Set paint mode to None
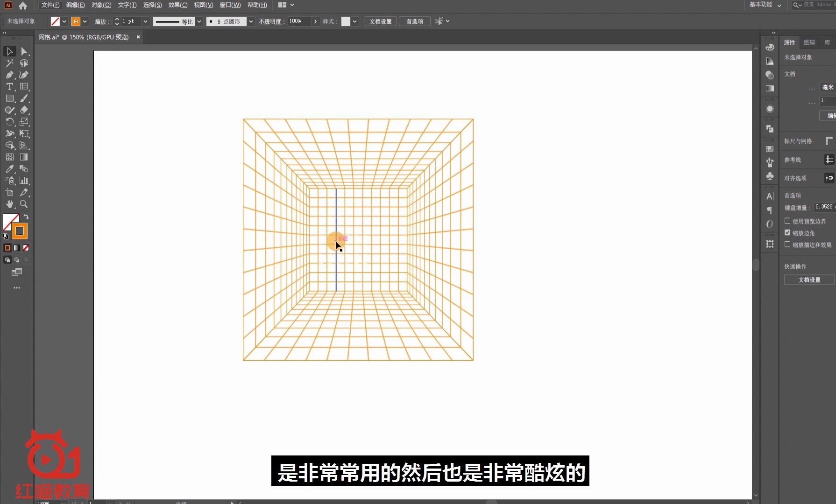This screenshot has width=836, height=504. pyautogui.click(x=26, y=248)
